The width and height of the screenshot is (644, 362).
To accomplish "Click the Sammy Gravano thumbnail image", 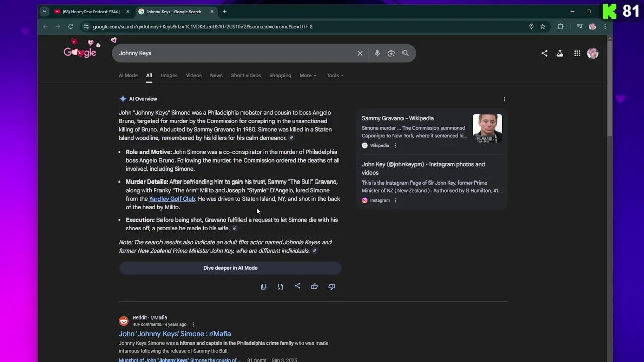I will tap(487, 129).
